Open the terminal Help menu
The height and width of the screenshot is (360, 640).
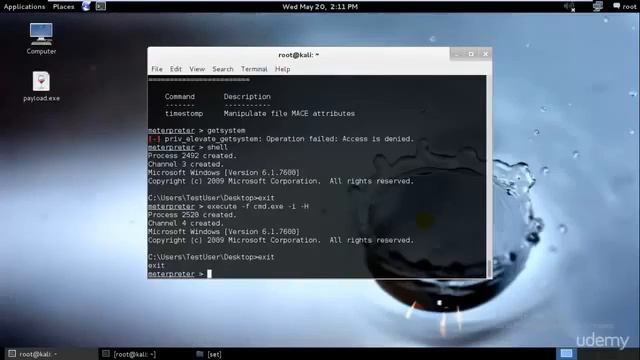[x=282, y=69]
